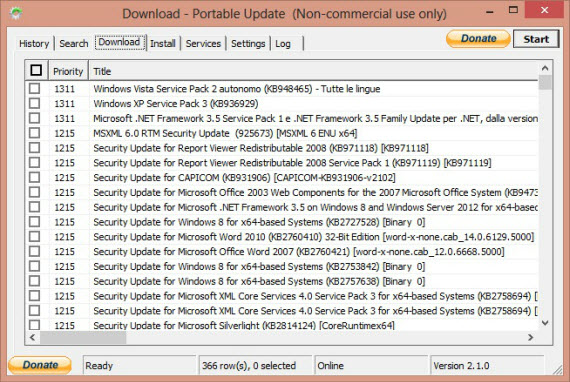Open the Install tab
This screenshot has height=382, width=570.
(162, 44)
